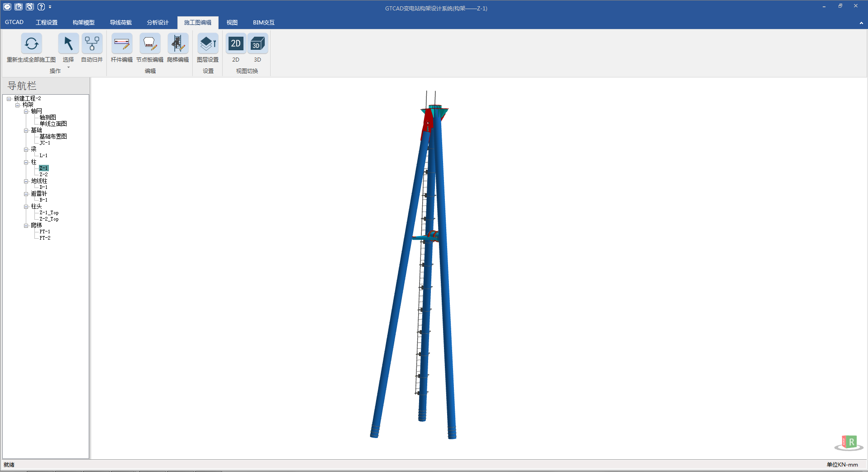The height and width of the screenshot is (472, 868).
Task: Select Z-2 in the navigation tree
Action: pyautogui.click(x=43, y=175)
